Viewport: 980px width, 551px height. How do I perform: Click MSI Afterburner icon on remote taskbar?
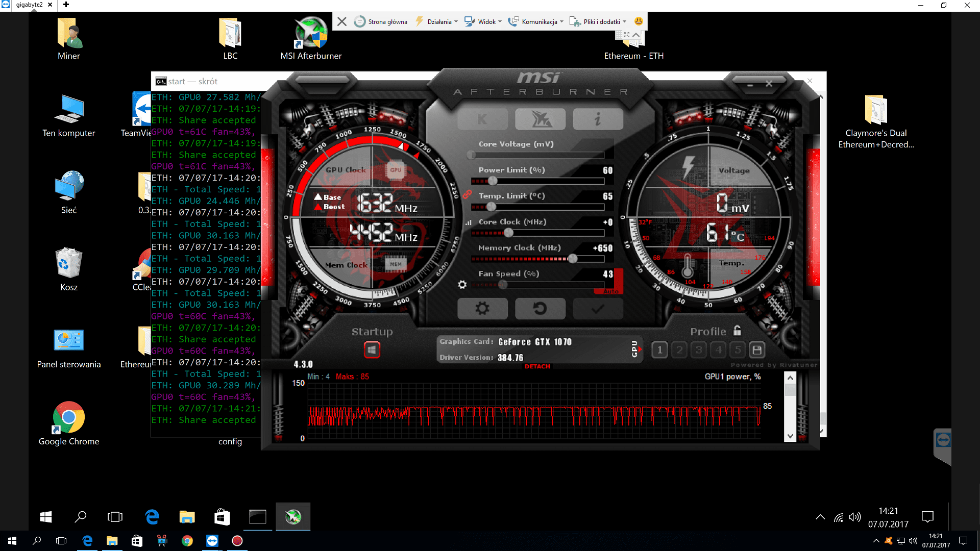click(293, 517)
